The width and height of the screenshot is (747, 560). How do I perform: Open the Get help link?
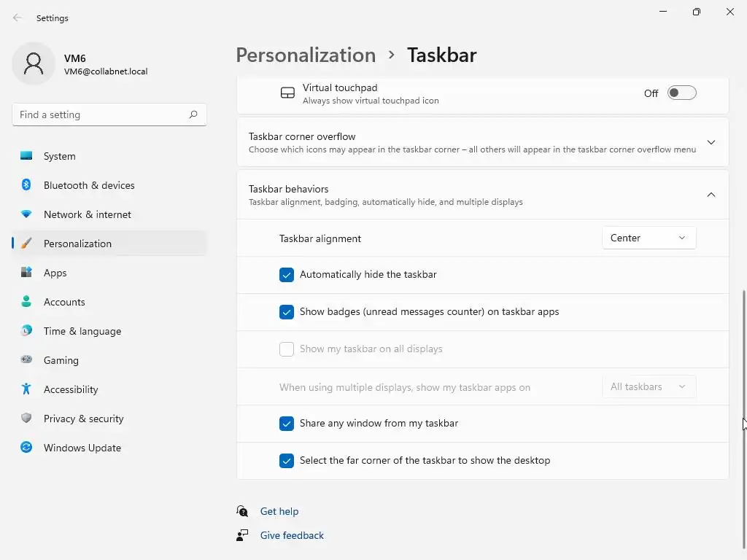(x=279, y=511)
